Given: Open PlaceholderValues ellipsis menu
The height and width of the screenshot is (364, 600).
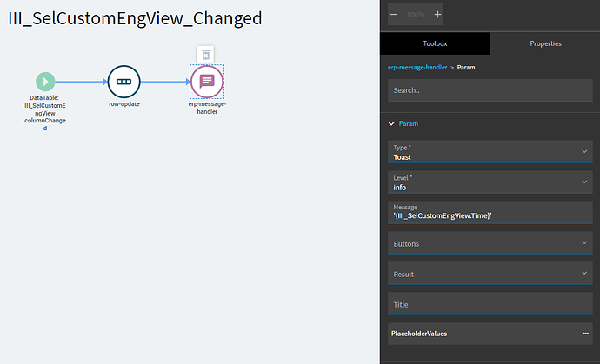Looking at the screenshot, I should [x=585, y=334].
